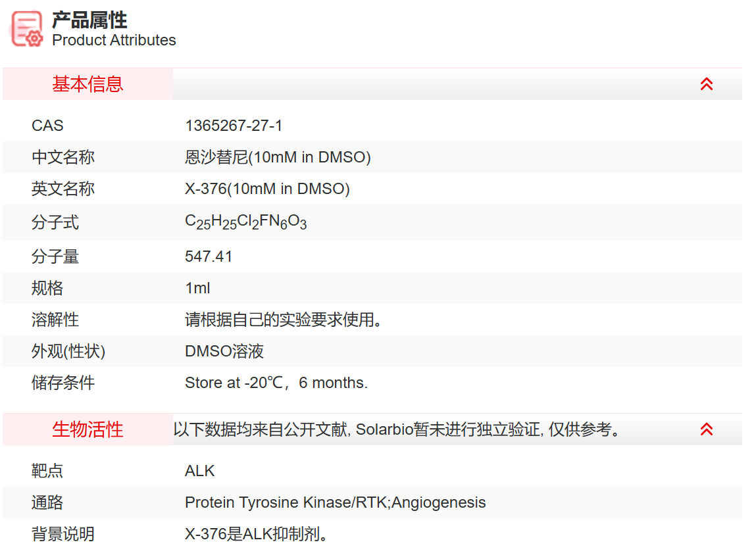Screen dimensions: 756x559
Task: Click the red collapse arrows beside 基本信息
Action: [x=707, y=84]
